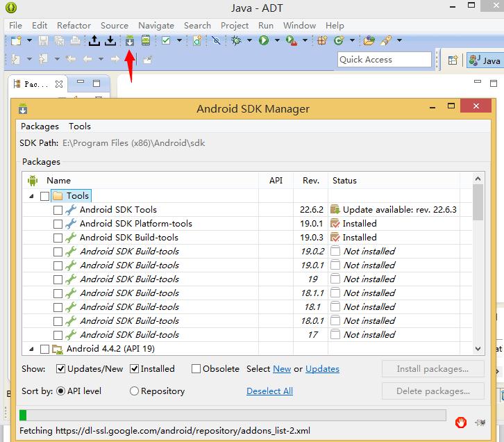Click the Android SDK Manager toolbar icon
This screenshot has width=504, height=442.
(x=130, y=41)
